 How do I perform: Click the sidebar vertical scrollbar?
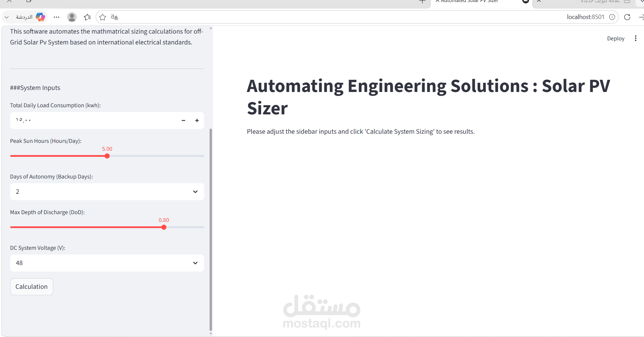pos(211,229)
